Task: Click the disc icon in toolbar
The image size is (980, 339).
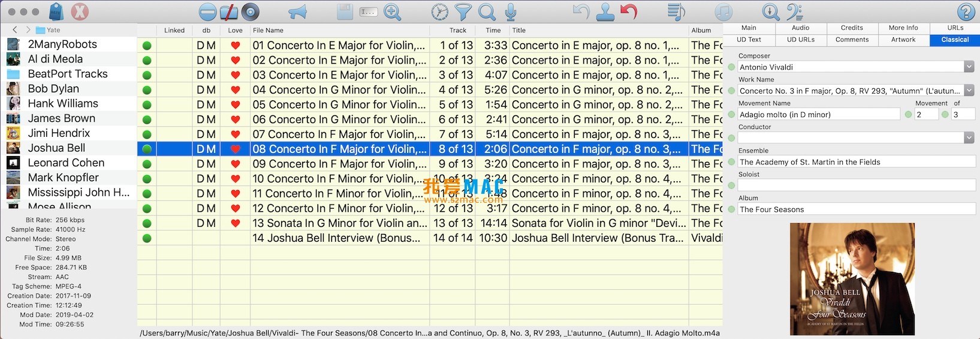Action: [251, 11]
